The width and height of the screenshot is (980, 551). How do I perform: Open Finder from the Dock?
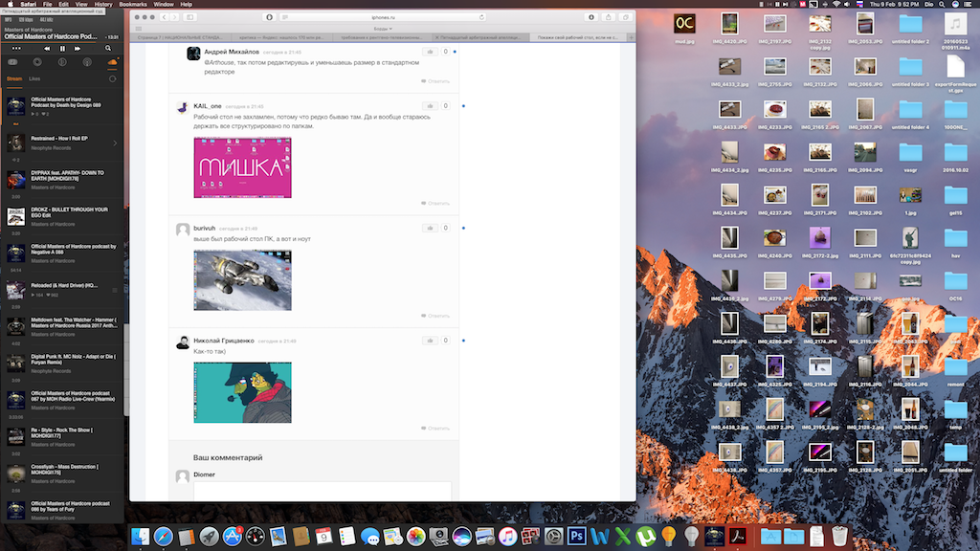[x=141, y=536]
